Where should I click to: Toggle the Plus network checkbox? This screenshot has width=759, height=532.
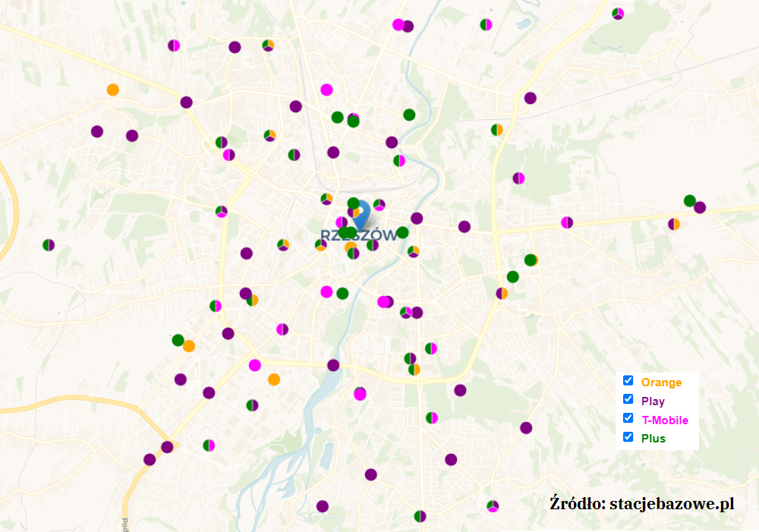click(628, 437)
